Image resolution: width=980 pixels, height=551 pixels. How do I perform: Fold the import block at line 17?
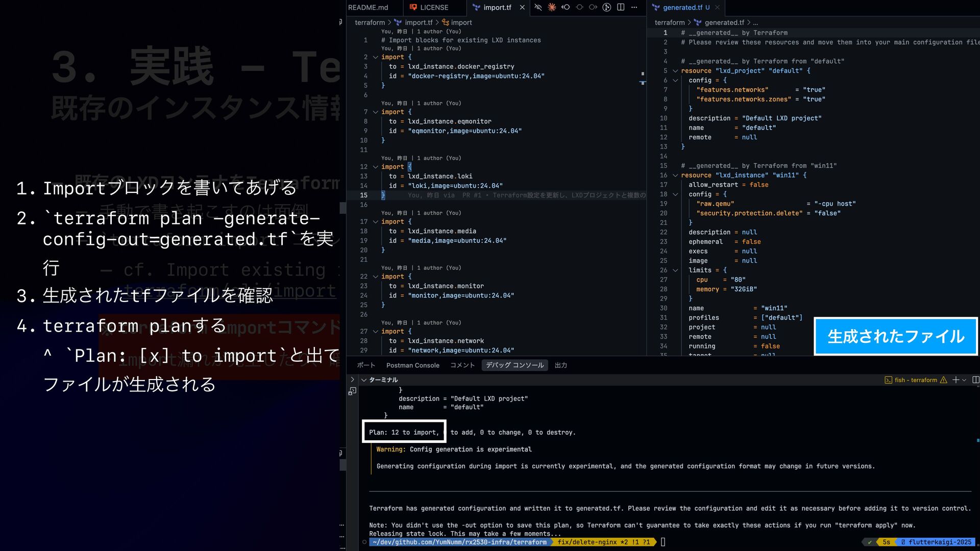coord(376,221)
